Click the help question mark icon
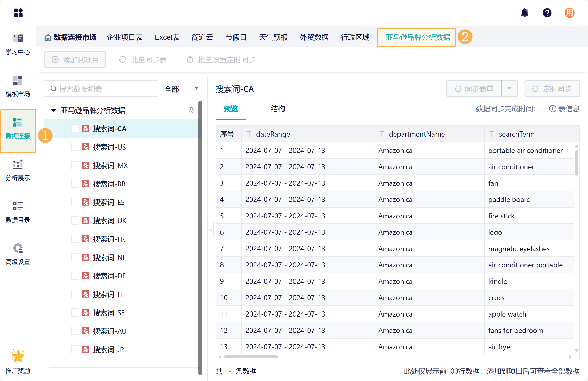 tap(547, 13)
